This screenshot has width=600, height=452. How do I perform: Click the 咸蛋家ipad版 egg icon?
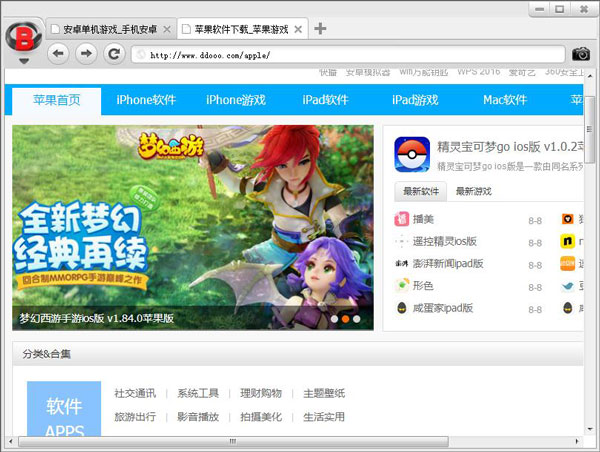(x=401, y=308)
